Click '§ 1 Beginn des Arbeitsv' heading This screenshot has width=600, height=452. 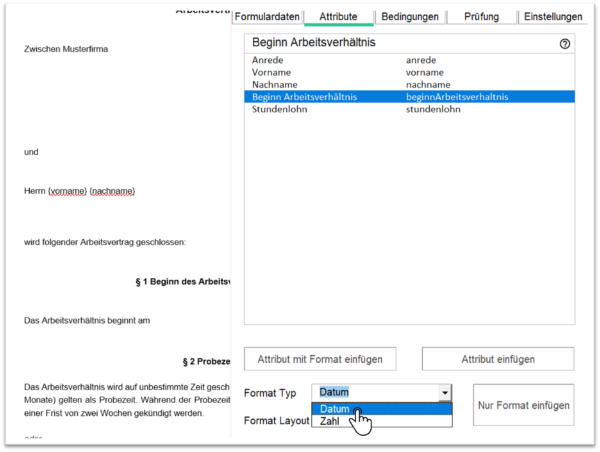(x=183, y=282)
